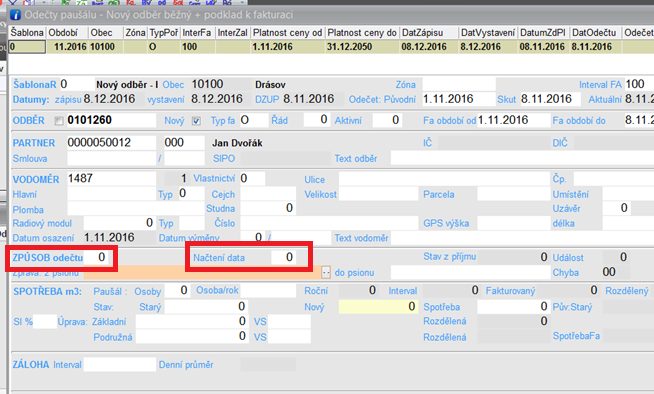
Task: Open lookup button next to psionu message
Action: point(326,273)
